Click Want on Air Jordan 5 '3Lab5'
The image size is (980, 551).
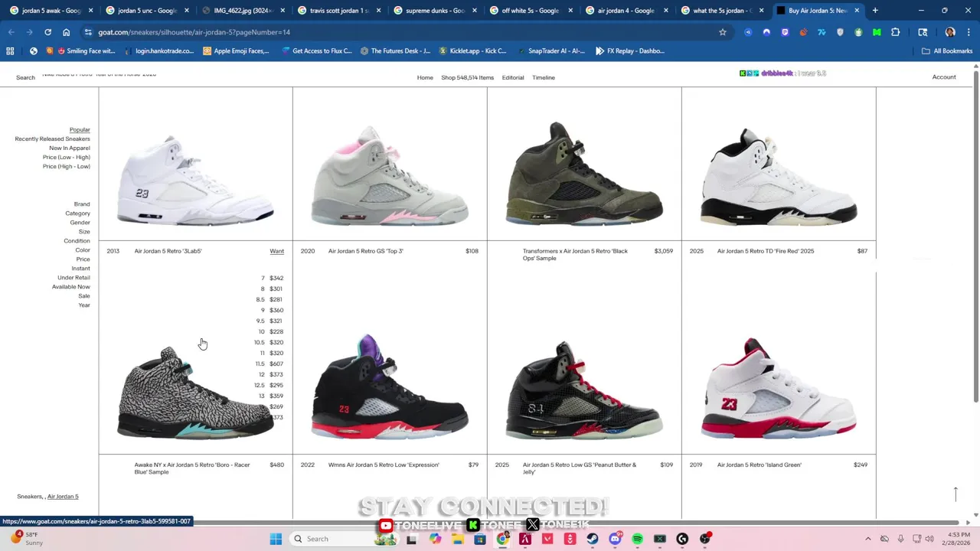point(276,251)
